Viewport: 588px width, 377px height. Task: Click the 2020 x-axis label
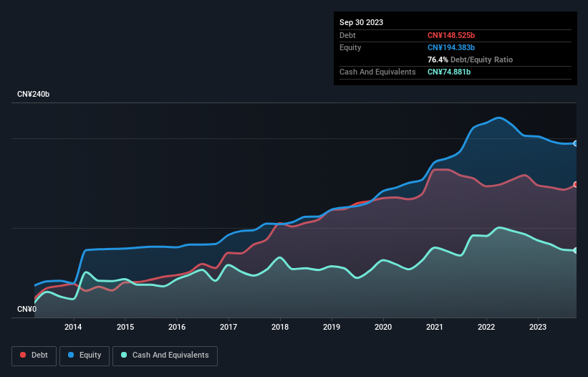point(383,327)
